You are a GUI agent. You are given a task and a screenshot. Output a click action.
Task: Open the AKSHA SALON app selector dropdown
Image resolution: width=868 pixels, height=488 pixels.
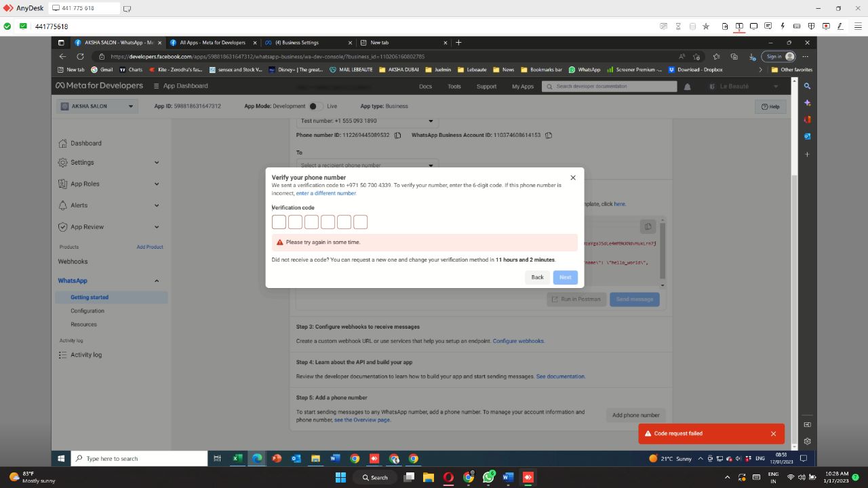click(97, 106)
